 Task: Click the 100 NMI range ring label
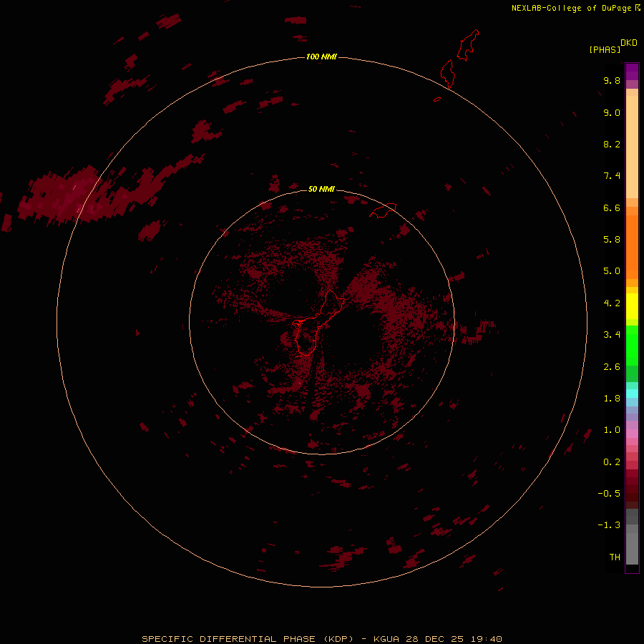[321, 57]
